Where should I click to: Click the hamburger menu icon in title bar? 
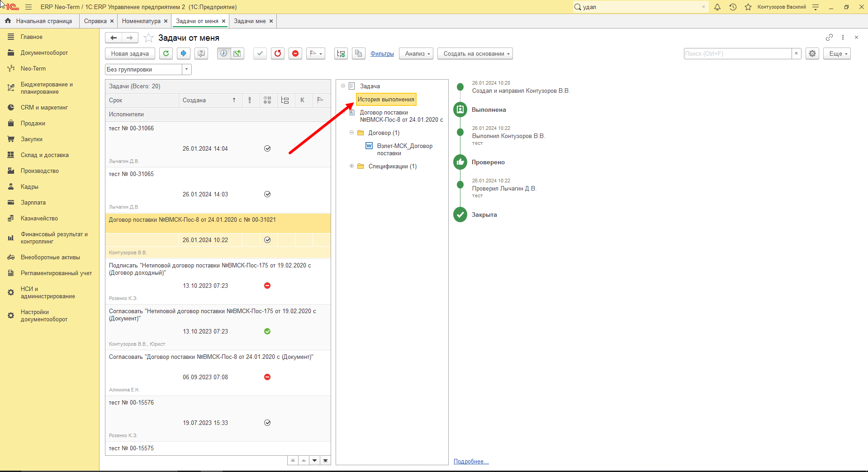[28, 7]
